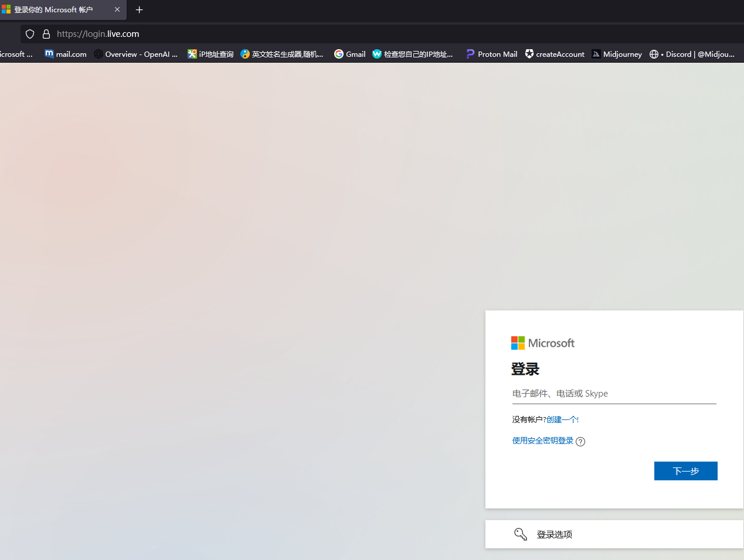Screen dimensions: 744x560
Task: Click the createAccount bookmark shield icon
Action: tap(529, 54)
